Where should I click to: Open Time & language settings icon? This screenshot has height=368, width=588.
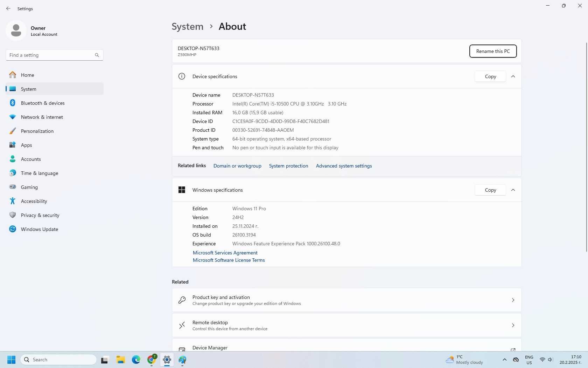pyautogui.click(x=13, y=173)
